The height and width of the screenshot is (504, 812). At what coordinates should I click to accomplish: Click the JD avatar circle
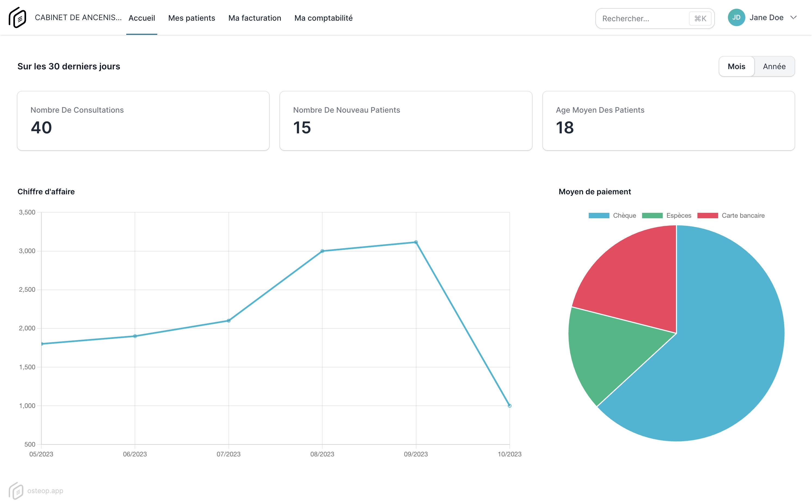coord(736,18)
